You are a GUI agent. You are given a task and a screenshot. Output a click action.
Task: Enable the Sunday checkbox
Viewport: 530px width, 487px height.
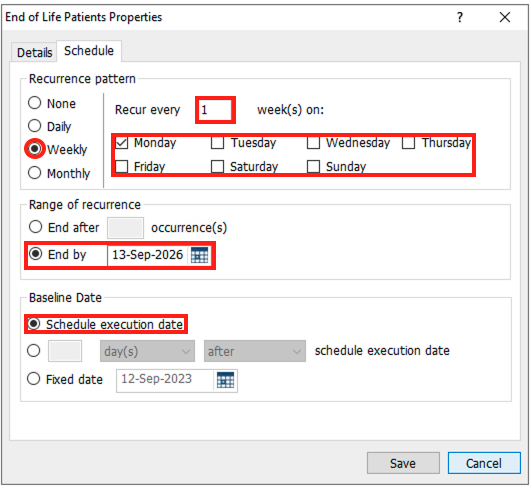coord(313,166)
